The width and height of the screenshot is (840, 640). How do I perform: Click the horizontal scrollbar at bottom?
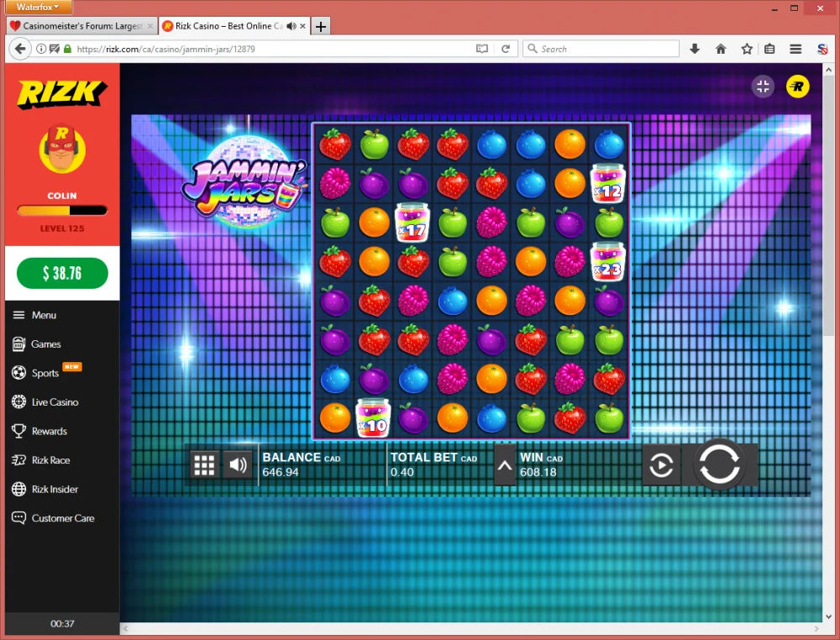tap(471, 628)
